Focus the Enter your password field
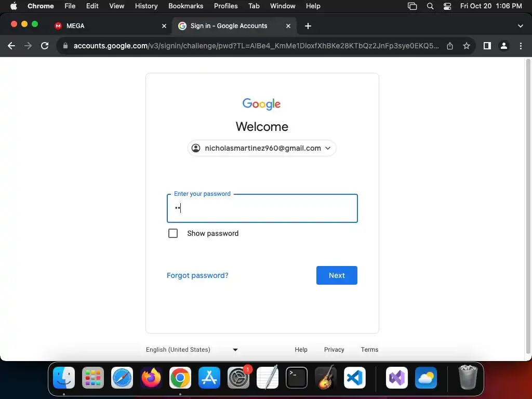The width and height of the screenshot is (532, 399). (262, 208)
